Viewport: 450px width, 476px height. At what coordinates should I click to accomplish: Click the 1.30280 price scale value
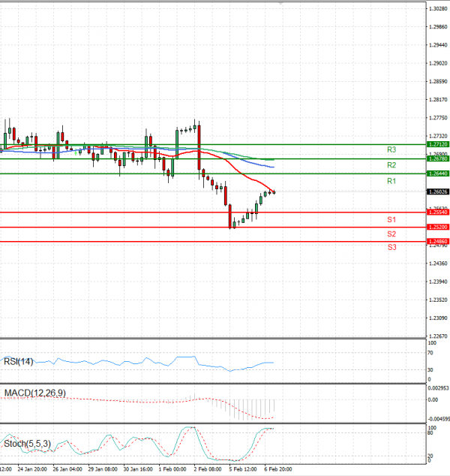click(x=438, y=9)
